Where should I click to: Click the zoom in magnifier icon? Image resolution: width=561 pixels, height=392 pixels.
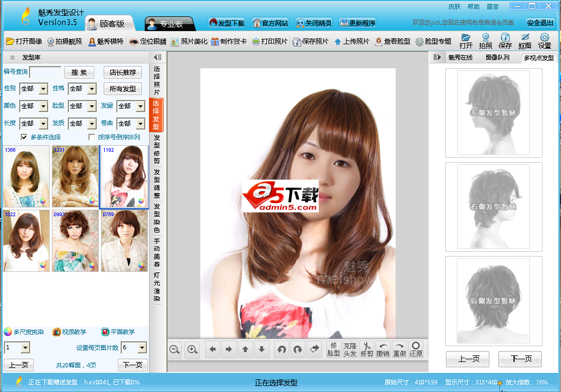click(192, 350)
